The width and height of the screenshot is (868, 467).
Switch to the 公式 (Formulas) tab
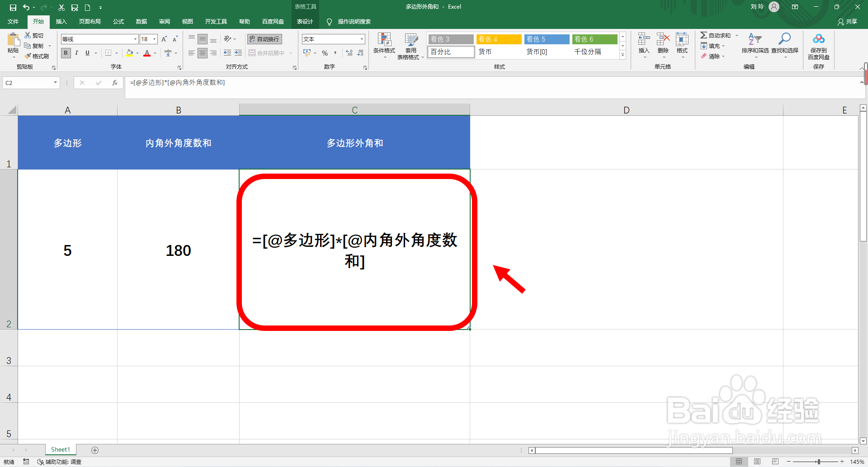pos(118,22)
